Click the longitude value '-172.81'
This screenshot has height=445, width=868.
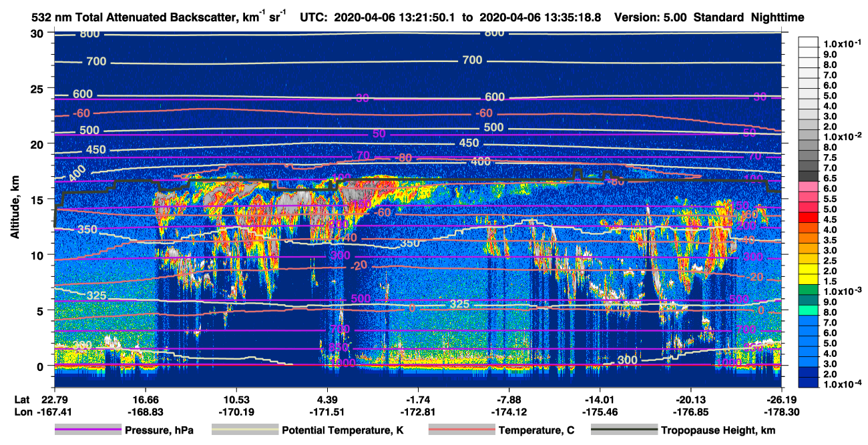pyautogui.click(x=418, y=412)
